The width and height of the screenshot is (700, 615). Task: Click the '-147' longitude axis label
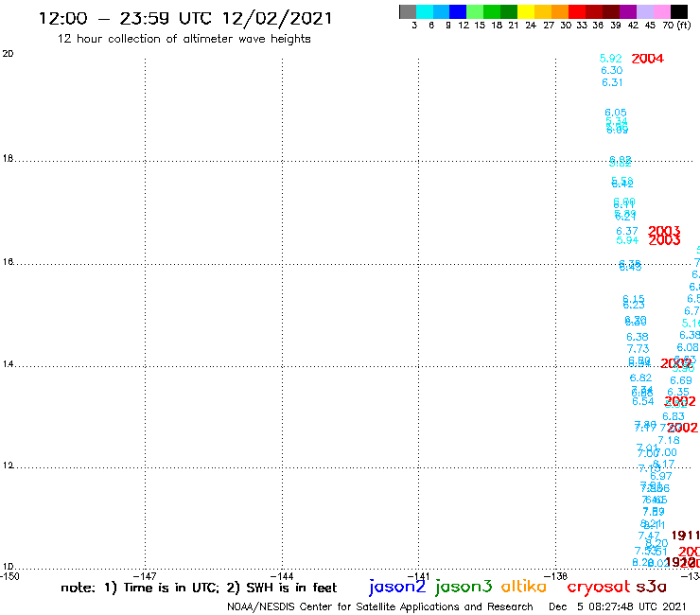145,576
